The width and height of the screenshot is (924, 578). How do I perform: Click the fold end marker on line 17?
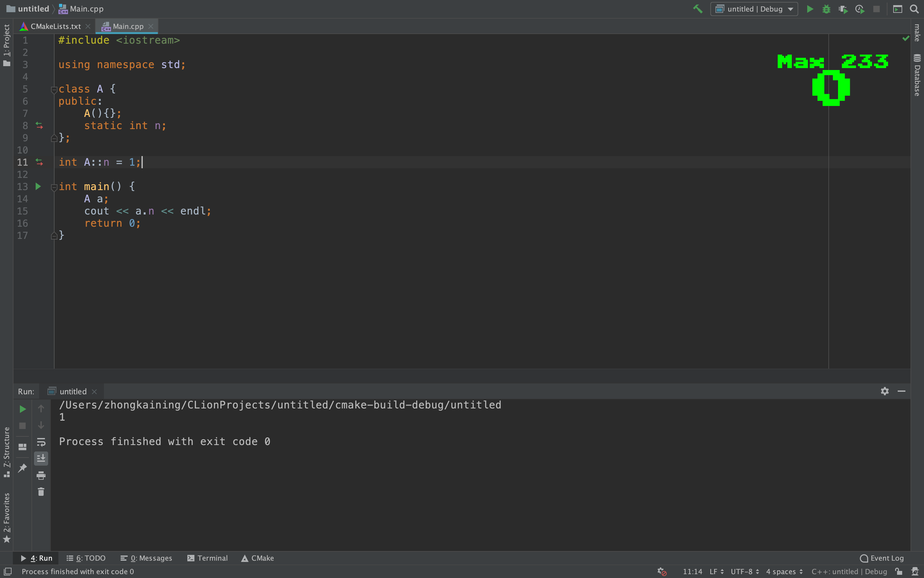click(x=54, y=236)
